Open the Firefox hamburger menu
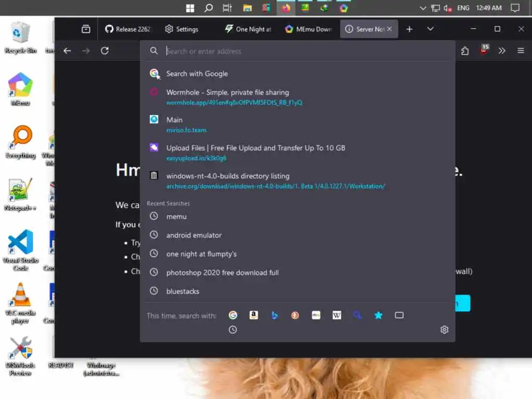Image resolution: width=532 pixels, height=399 pixels. (x=521, y=51)
